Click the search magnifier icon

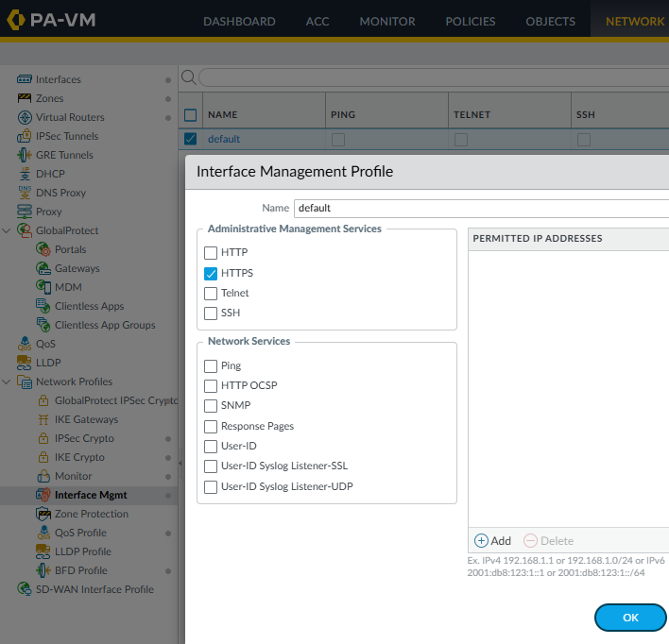point(188,77)
